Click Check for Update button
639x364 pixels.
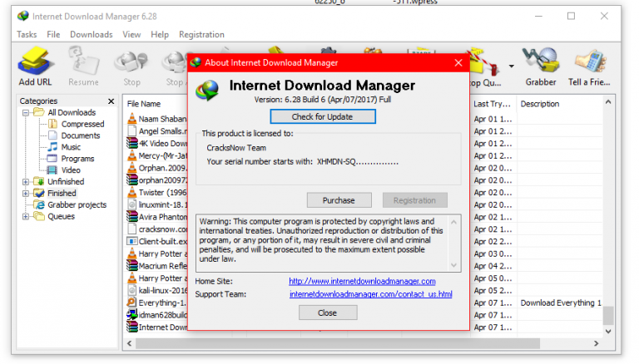coord(322,117)
